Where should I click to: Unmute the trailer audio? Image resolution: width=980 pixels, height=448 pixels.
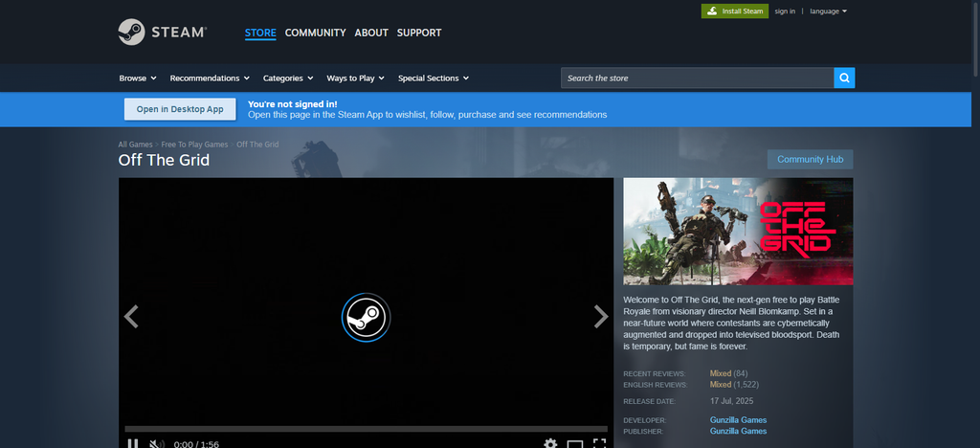[x=156, y=443]
